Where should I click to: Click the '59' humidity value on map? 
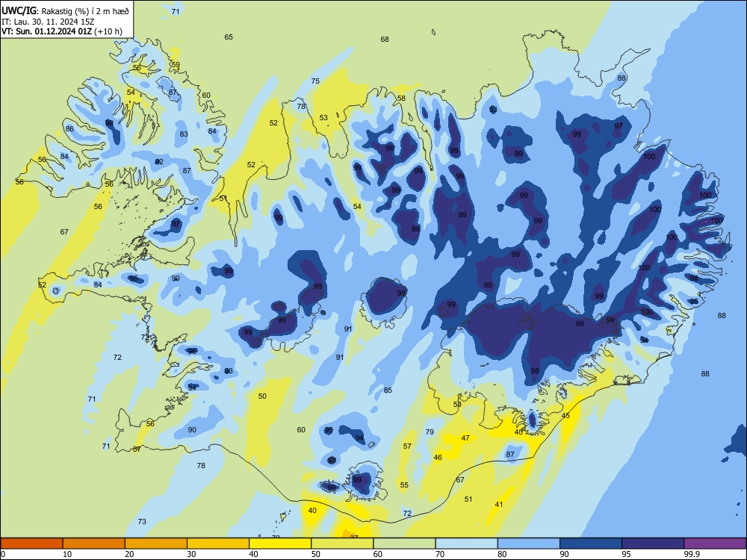click(x=176, y=65)
